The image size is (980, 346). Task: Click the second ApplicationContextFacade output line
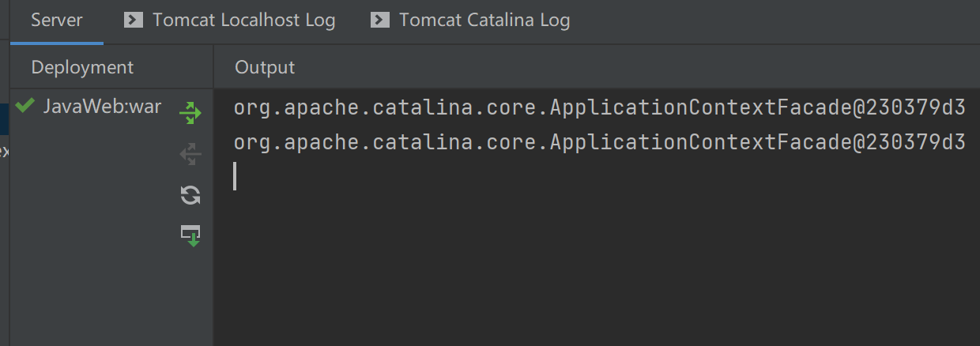pyautogui.click(x=600, y=142)
